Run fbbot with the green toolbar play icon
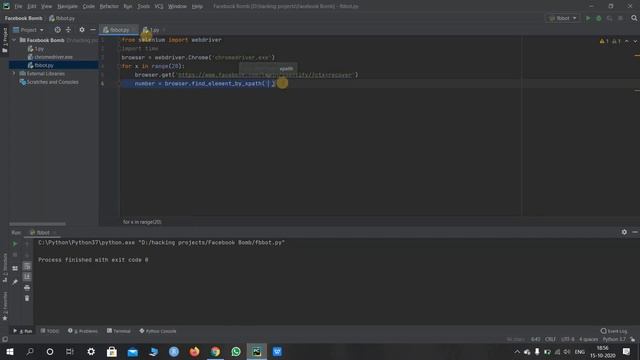 pyautogui.click(x=588, y=18)
